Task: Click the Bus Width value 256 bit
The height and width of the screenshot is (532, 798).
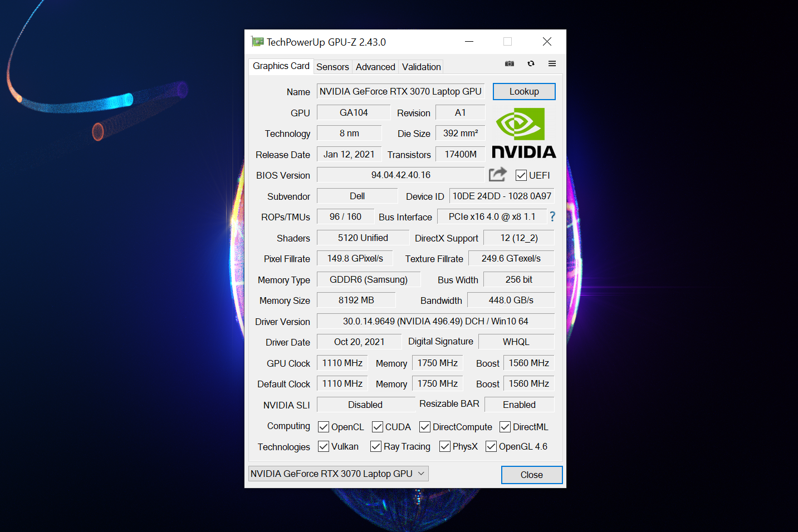Action: [x=519, y=279]
